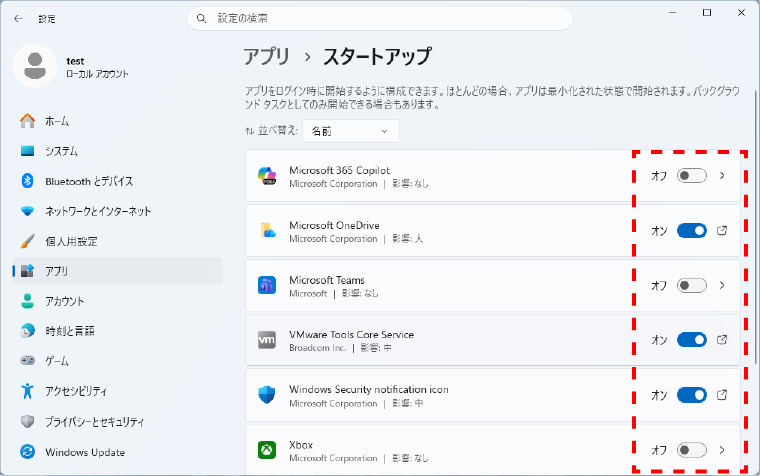Enable Microsoft 365 Copilot startup toggle

[x=692, y=175]
